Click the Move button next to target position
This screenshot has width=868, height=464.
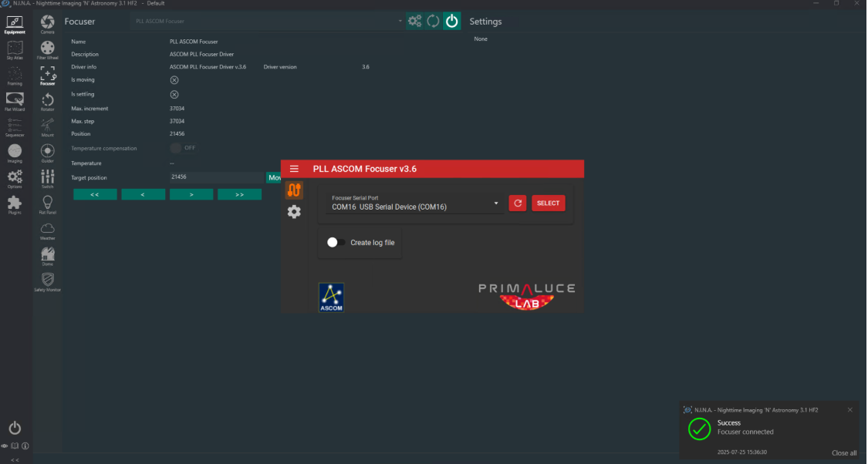(x=274, y=177)
